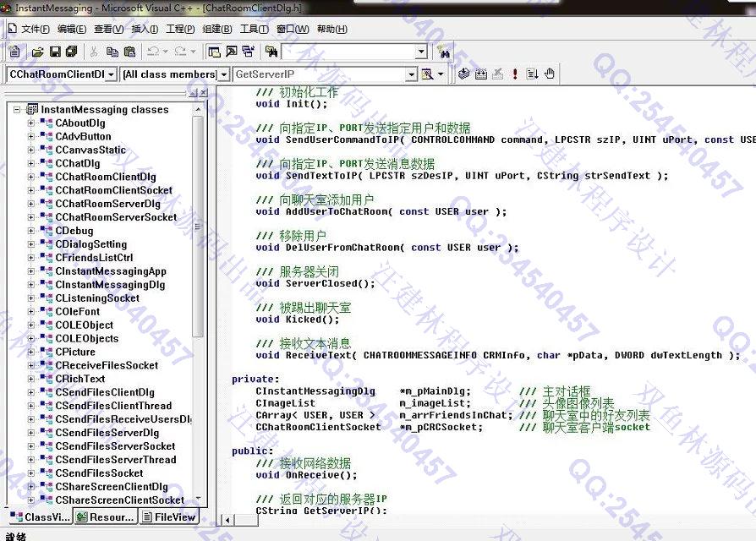Click the class tree scroll-down arrow
Image resolution: width=756 pixels, height=541 pixels.
[x=198, y=500]
